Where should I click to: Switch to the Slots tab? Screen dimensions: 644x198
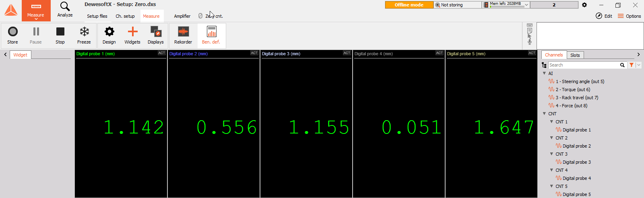pos(575,55)
